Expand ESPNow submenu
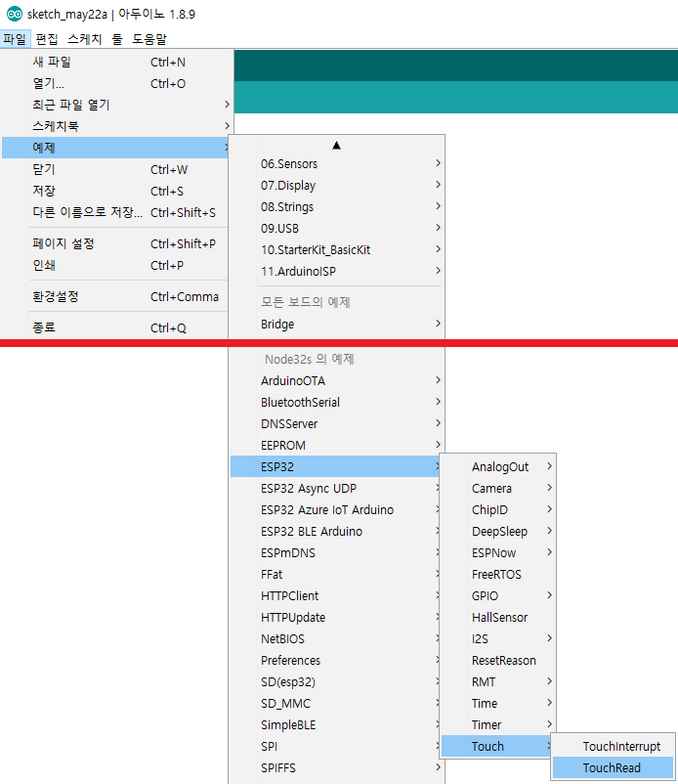678x784 pixels. click(x=497, y=553)
